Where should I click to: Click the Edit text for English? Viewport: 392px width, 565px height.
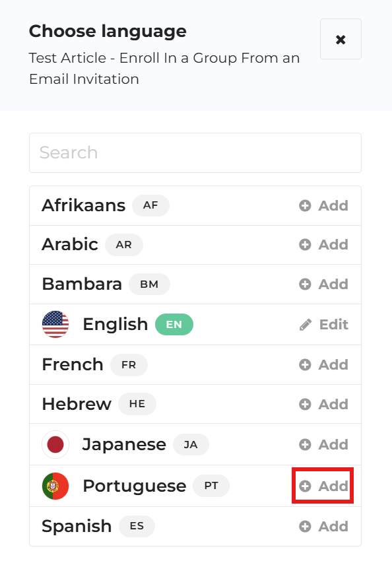click(x=334, y=325)
